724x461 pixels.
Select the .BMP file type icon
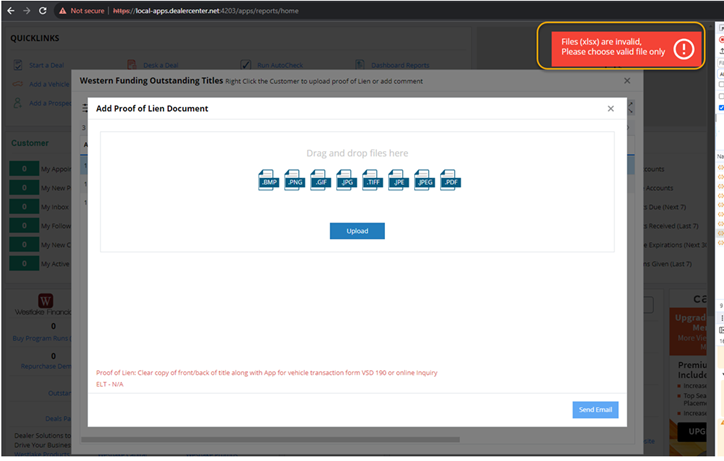click(x=268, y=180)
